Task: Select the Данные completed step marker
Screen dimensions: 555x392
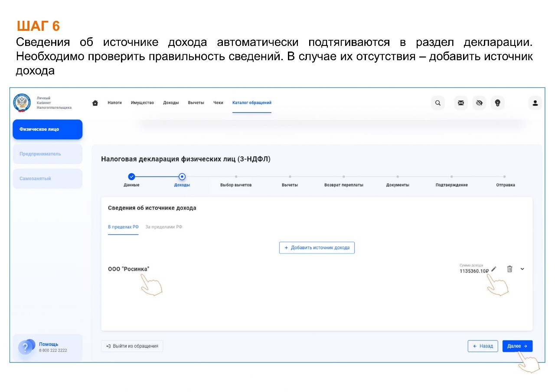Action: pos(132,176)
